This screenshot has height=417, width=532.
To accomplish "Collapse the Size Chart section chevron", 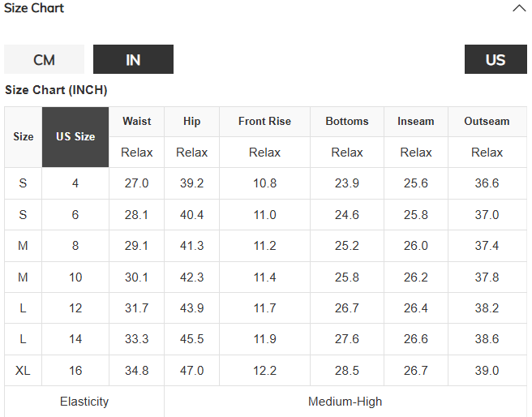I will click(519, 8).
